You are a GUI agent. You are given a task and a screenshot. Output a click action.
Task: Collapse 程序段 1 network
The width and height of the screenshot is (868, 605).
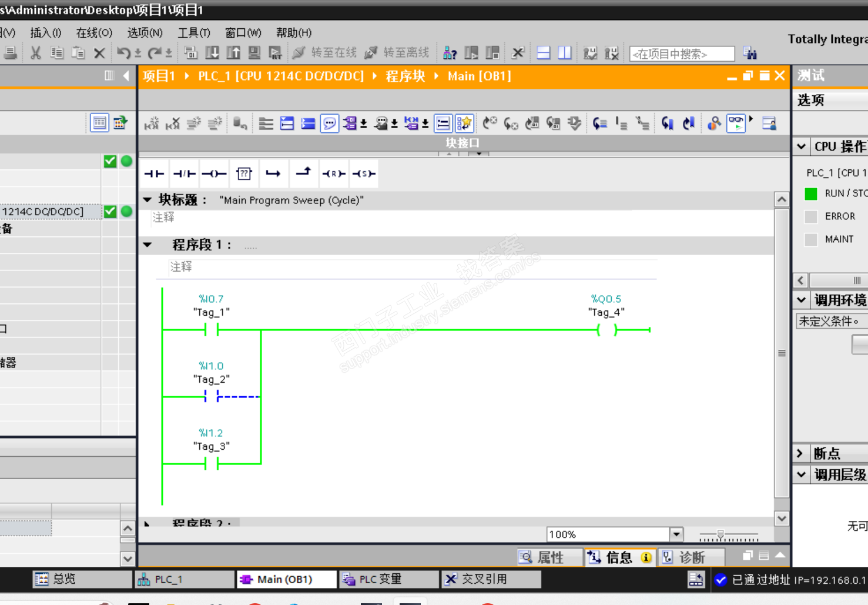tap(148, 245)
